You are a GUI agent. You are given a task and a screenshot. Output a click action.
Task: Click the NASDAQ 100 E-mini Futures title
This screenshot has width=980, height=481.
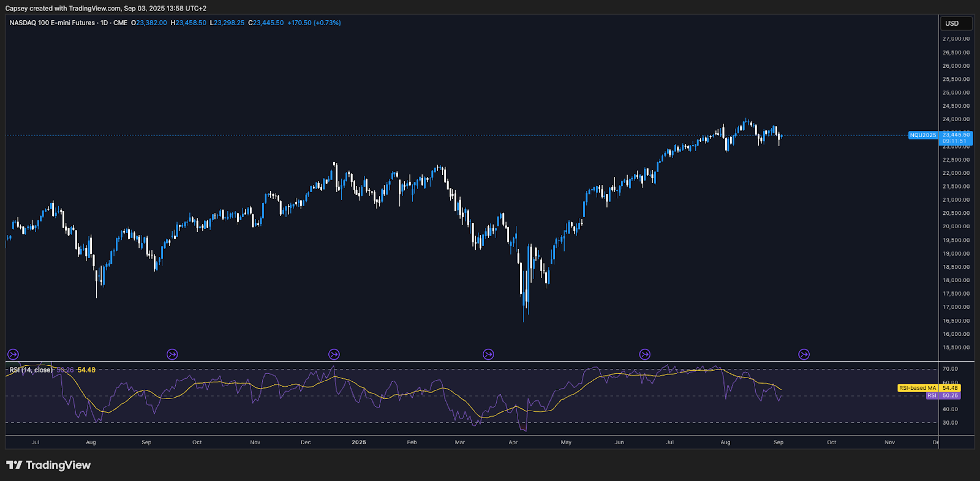[52, 23]
